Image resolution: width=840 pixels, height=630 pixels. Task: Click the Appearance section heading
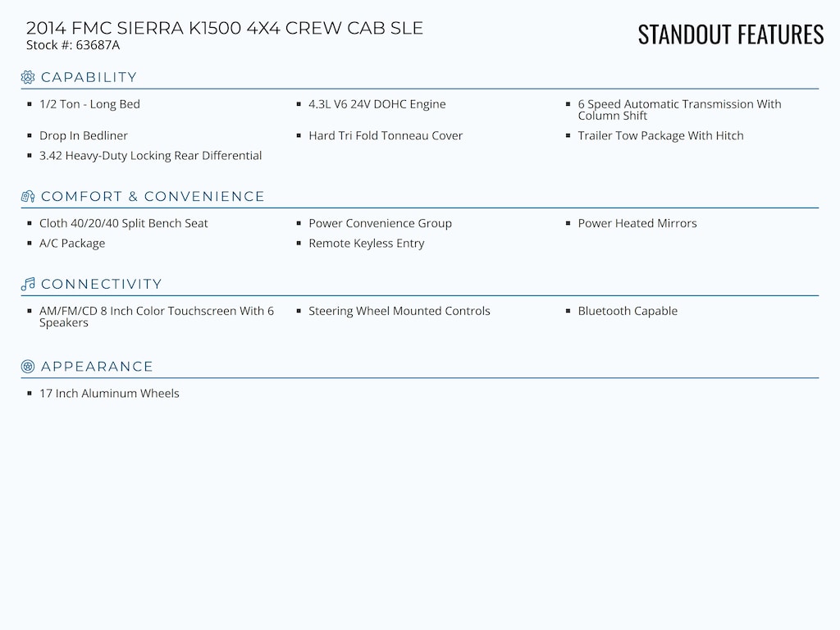pos(97,367)
